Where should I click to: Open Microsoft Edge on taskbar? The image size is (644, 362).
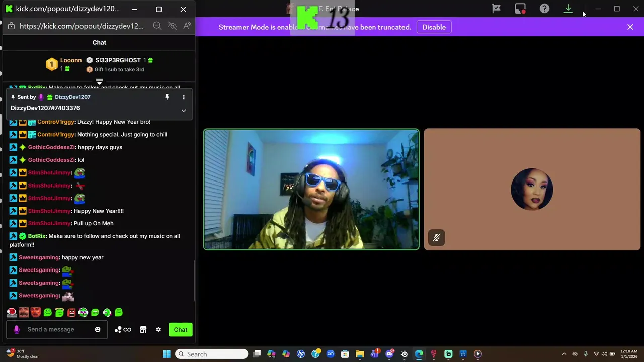click(x=419, y=354)
